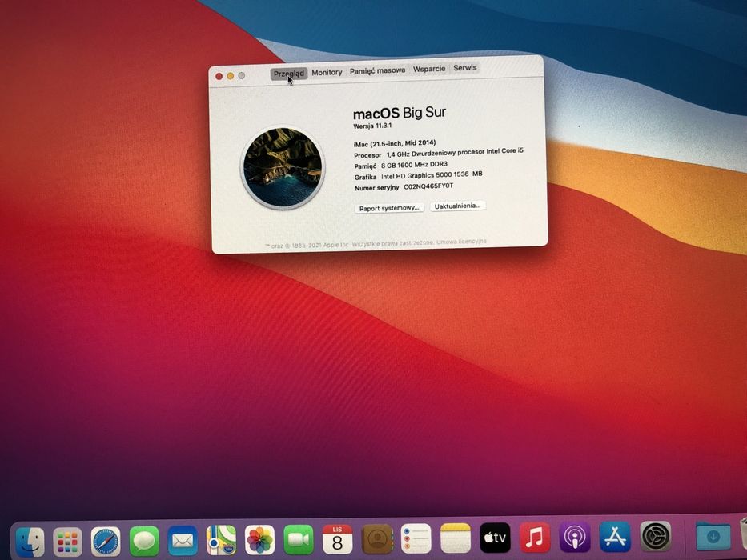Viewport: 747px width, 560px height.
Task: Click the 1,4 GHz processor description
Action: click(x=455, y=152)
